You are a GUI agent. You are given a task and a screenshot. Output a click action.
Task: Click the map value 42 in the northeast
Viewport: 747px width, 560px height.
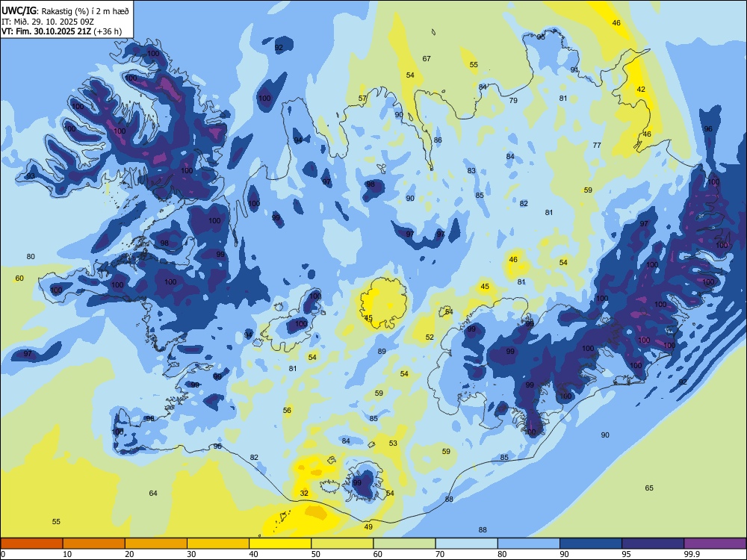(641, 89)
